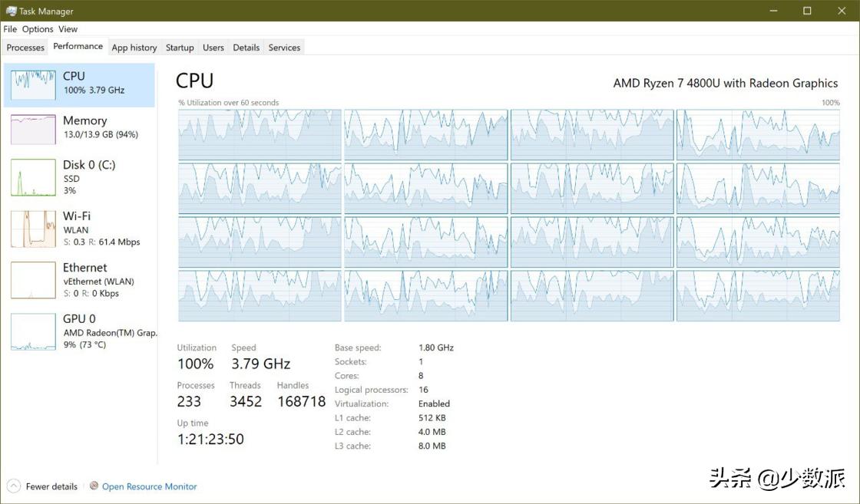Click the Ethernet label in sidebar
This screenshot has height=504, width=860.
pos(85,267)
